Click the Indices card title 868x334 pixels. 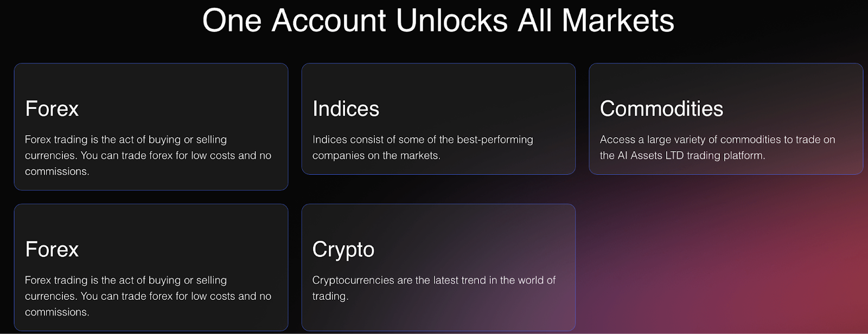[x=346, y=109]
